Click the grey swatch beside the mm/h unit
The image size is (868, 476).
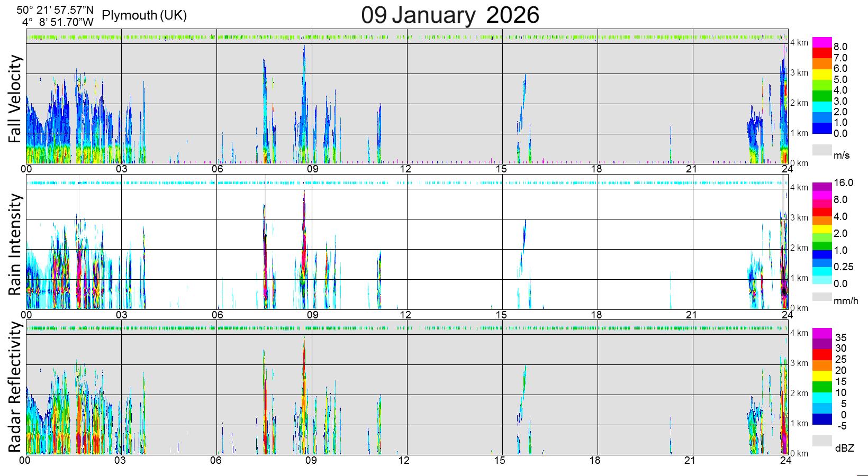coord(822,297)
